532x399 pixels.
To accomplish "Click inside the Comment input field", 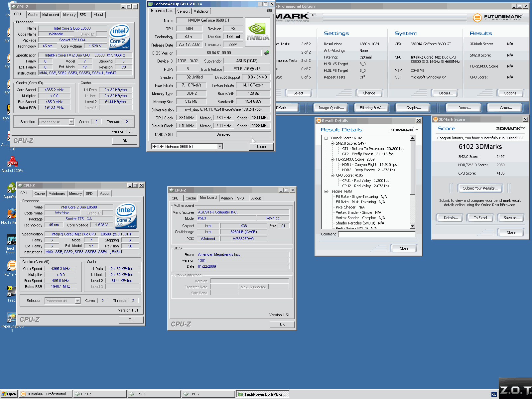I will click(x=377, y=234).
